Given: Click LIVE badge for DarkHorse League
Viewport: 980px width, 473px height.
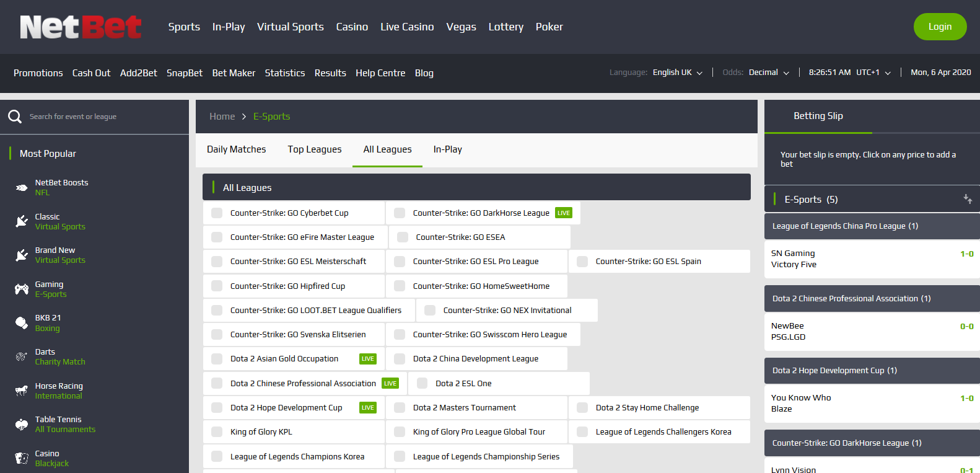Looking at the screenshot, I should 564,213.
